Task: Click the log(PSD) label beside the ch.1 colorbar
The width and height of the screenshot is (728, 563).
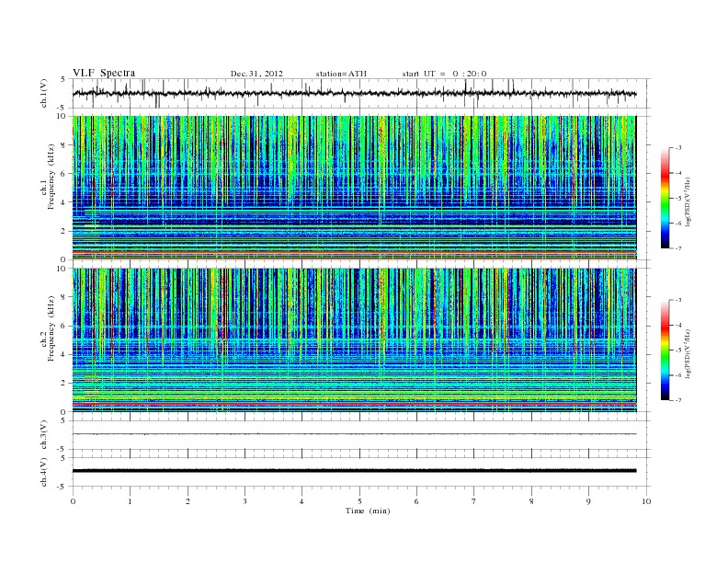Action: coord(688,201)
